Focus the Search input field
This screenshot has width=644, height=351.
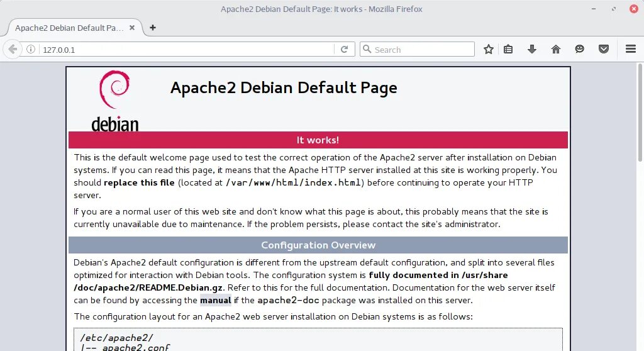coord(417,49)
